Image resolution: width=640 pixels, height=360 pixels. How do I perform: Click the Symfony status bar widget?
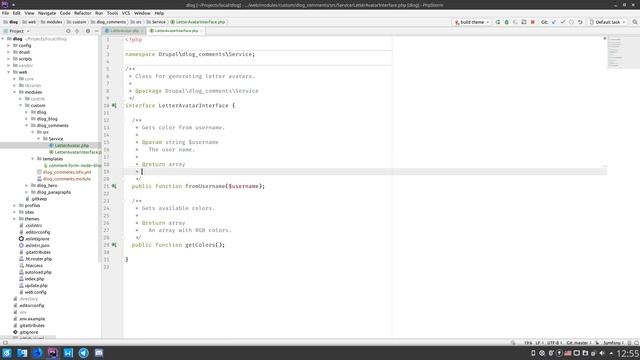point(613,343)
